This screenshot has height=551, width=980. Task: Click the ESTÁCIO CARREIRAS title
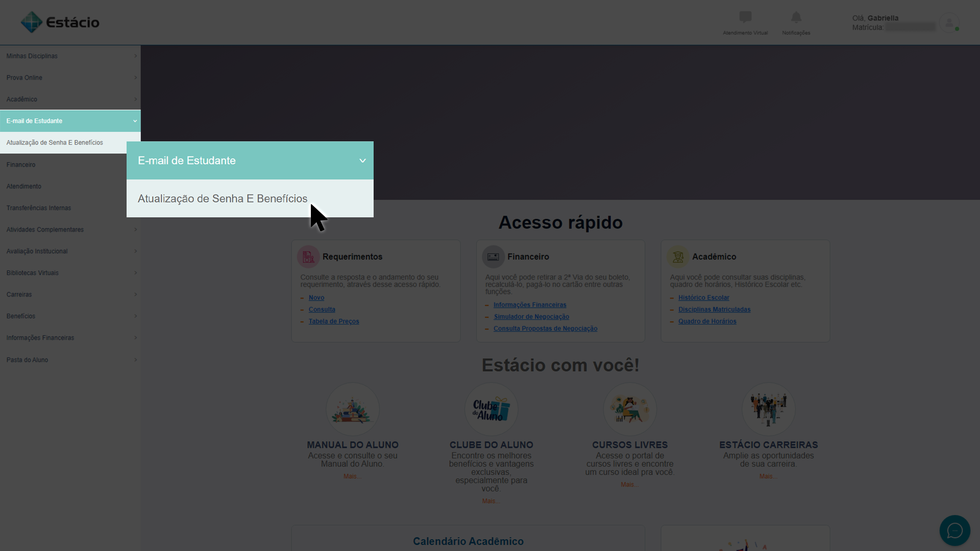point(769,445)
